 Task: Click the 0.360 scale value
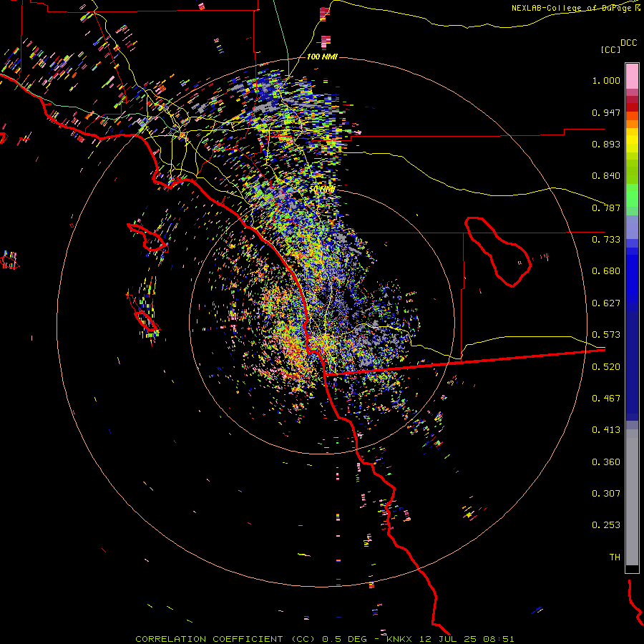(x=606, y=462)
